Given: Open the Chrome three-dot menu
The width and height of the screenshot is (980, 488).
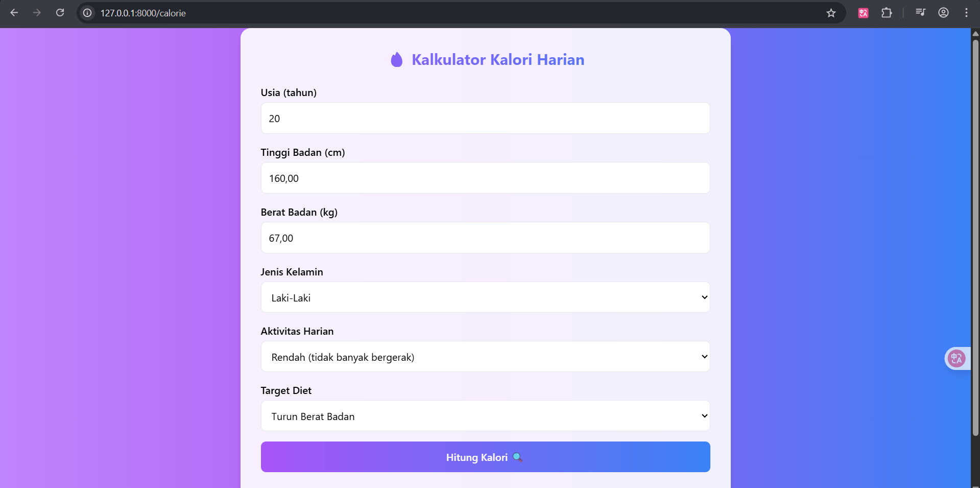Looking at the screenshot, I should [967, 13].
